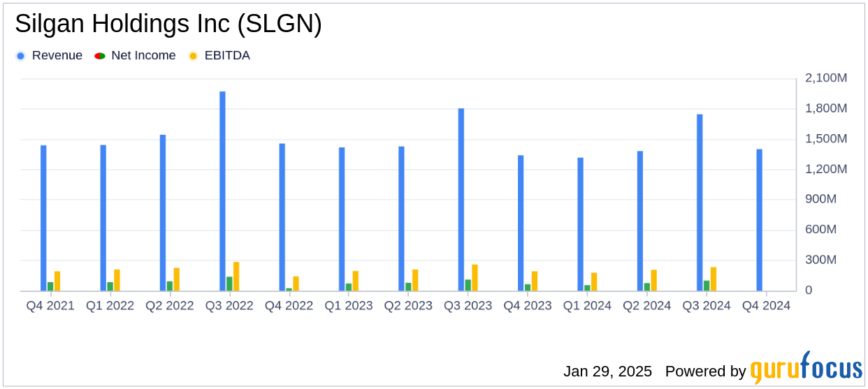
Task: Open the gurufocus logo link
Action: [x=806, y=368]
